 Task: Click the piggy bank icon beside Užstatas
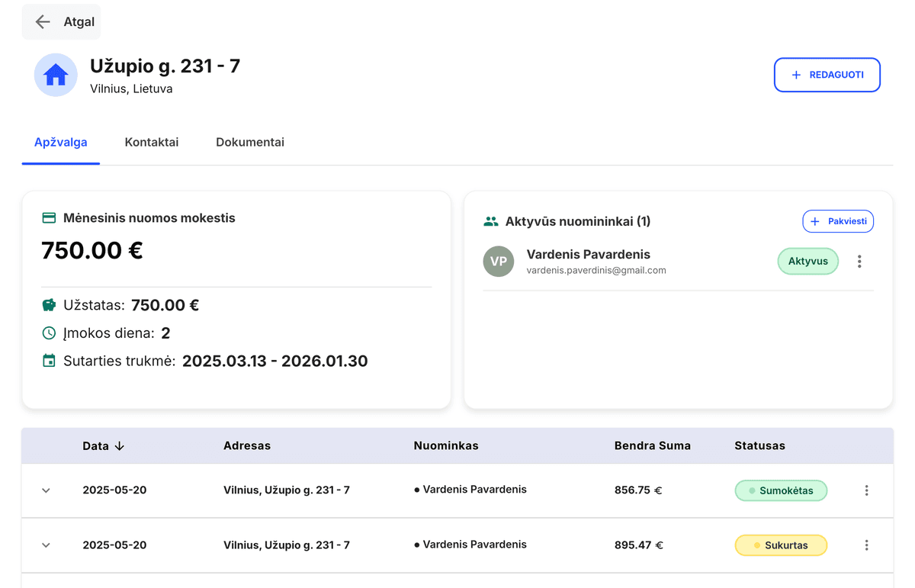pos(49,305)
